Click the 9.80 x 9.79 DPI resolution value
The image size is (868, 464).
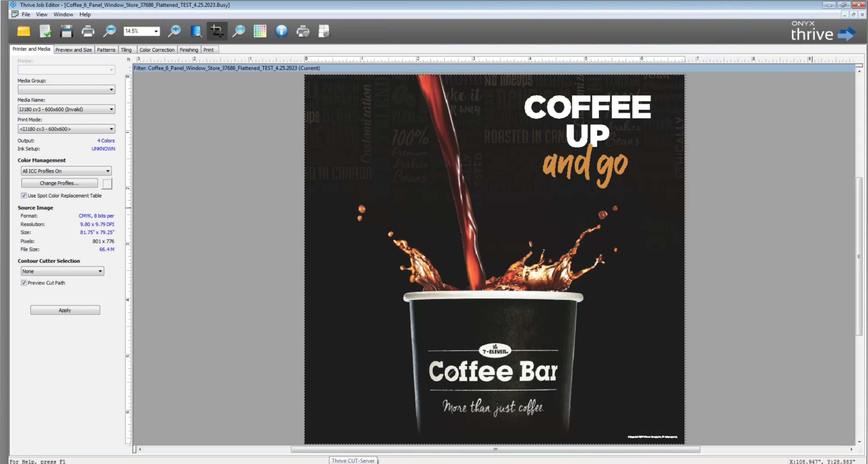pyautogui.click(x=97, y=224)
